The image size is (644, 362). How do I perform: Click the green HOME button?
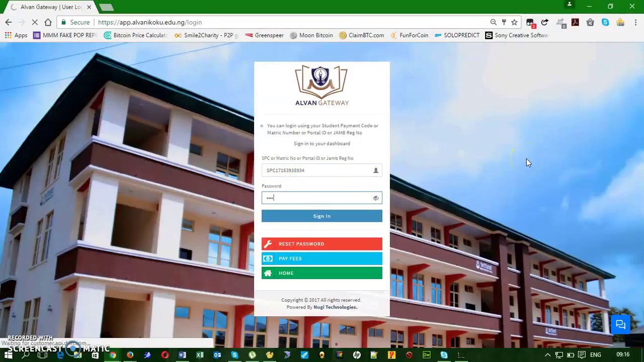[x=321, y=273]
